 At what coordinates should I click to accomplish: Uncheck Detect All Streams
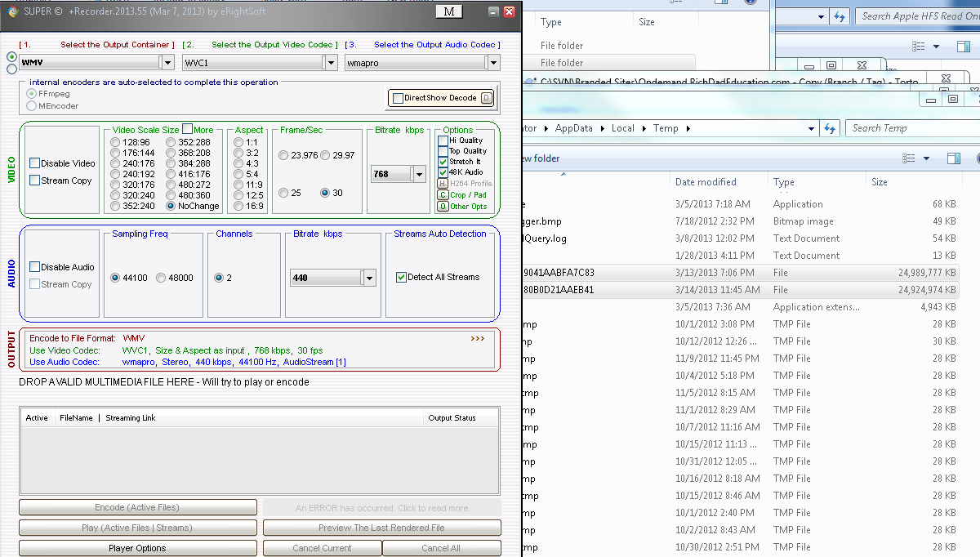tap(401, 278)
